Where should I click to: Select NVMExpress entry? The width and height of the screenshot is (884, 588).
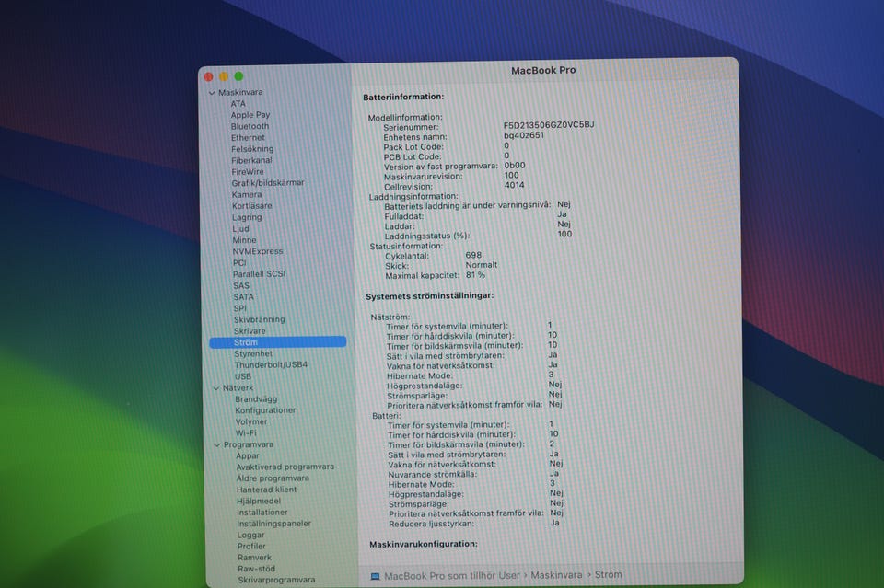click(x=258, y=251)
